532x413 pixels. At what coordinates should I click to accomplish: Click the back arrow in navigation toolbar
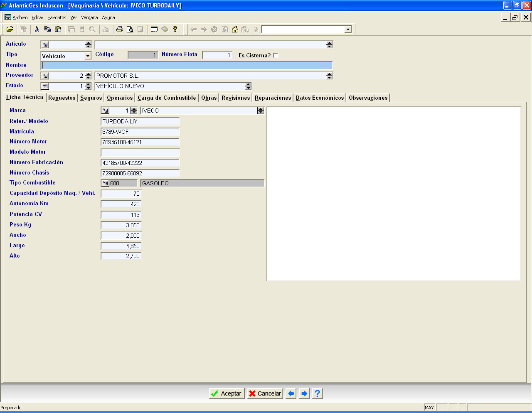(193, 29)
